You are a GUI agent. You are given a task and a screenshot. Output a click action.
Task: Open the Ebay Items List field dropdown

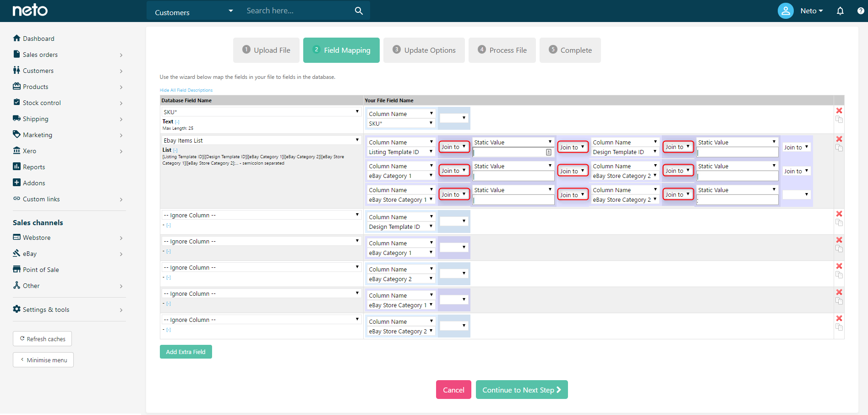262,140
